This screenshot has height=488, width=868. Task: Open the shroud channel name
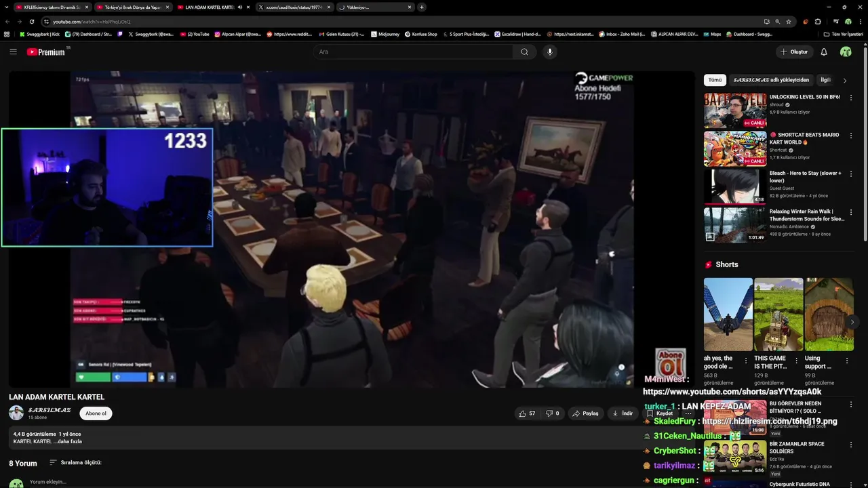click(x=776, y=105)
